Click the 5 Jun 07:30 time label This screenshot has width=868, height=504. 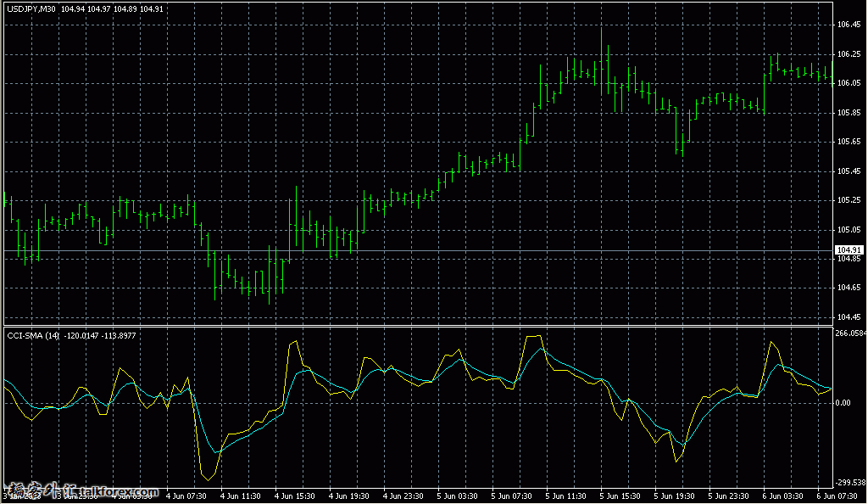pos(511,496)
